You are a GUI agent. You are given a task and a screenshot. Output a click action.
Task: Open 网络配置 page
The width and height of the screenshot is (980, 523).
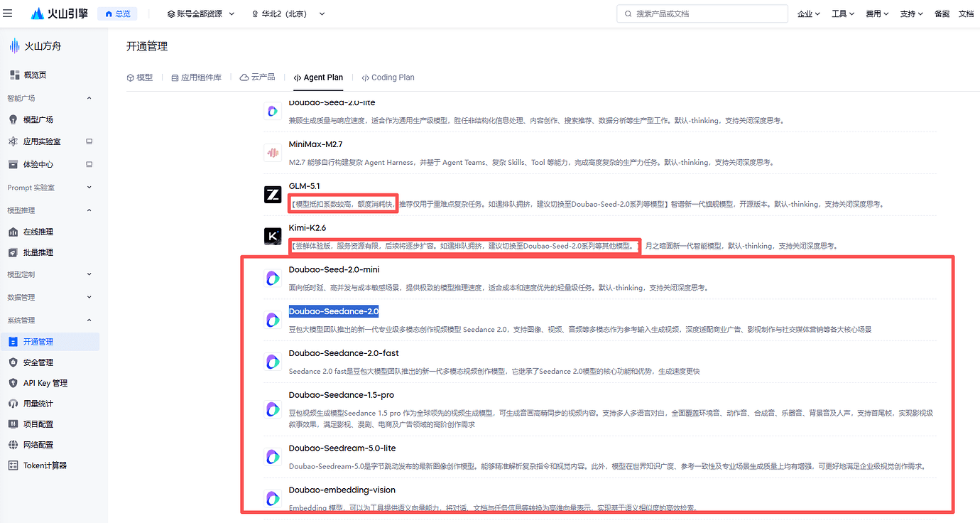(x=38, y=445)
